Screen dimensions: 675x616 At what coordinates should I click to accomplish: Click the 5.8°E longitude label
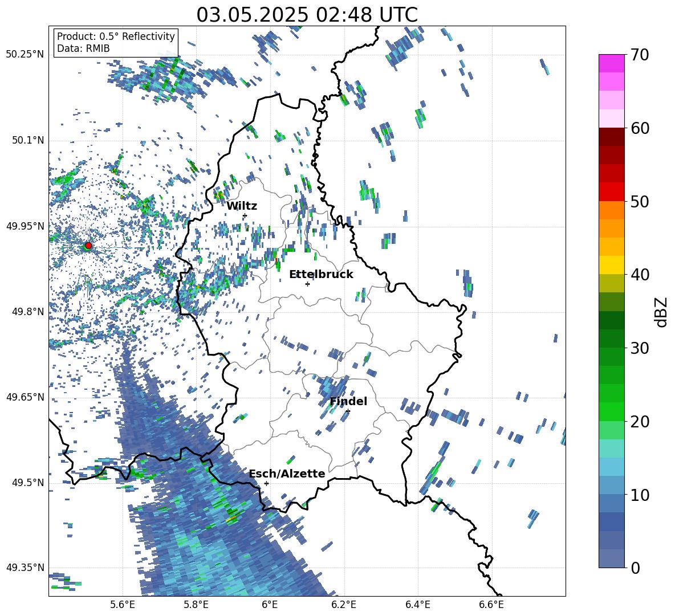[x=196, y=605]
